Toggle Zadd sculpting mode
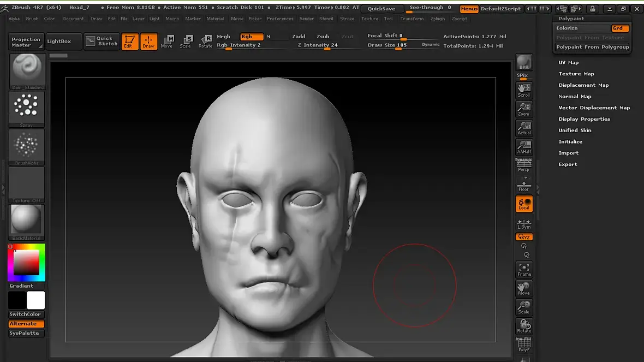The width and height of the screenshot is (644, 362). tap(299, 37)
